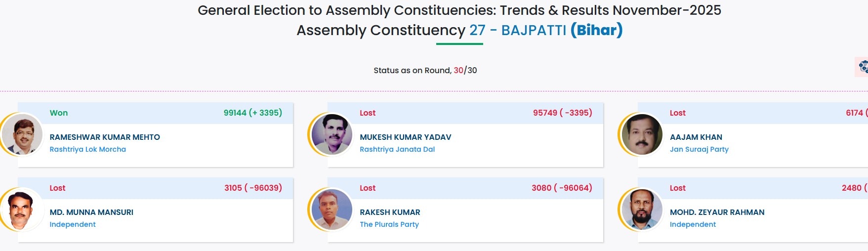The height and width of the screenshot is (251, 868).
Task: Click the green Won status label
Action: pyautogui.click(x=59, y=113)
